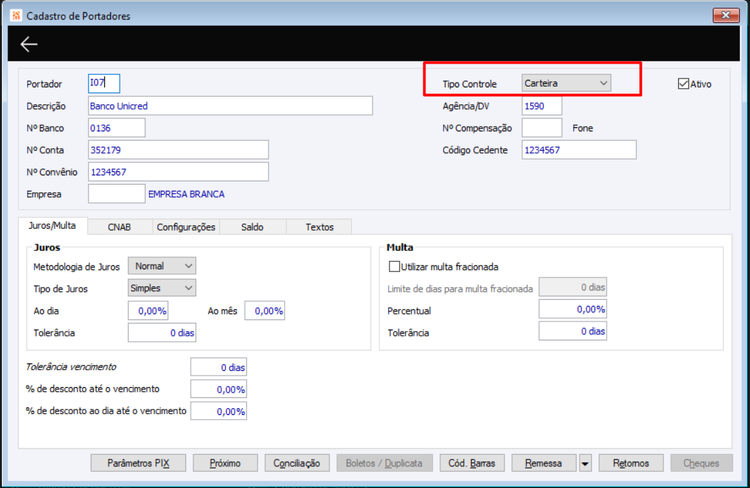This screenshot has height=488, width=750.
Task: Click the Nº Conta field
Action: pos(178,150)
